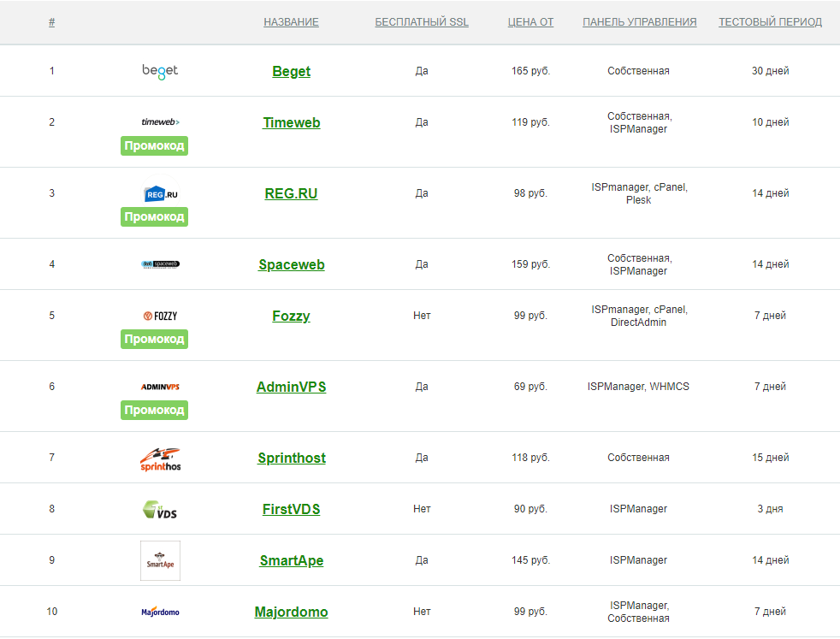Screen dimensions: 840x639
Task: Click the Промокод button under Timeweb
Action: (154, 146)
